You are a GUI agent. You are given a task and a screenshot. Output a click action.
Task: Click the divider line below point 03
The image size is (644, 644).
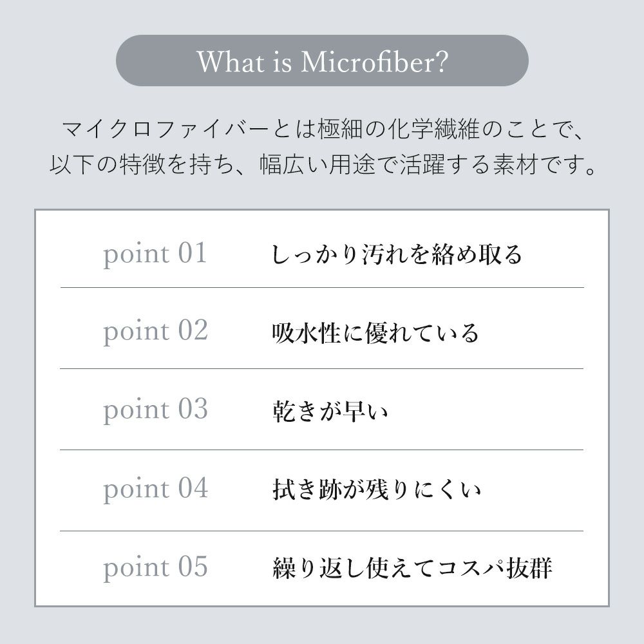point(322,450)
